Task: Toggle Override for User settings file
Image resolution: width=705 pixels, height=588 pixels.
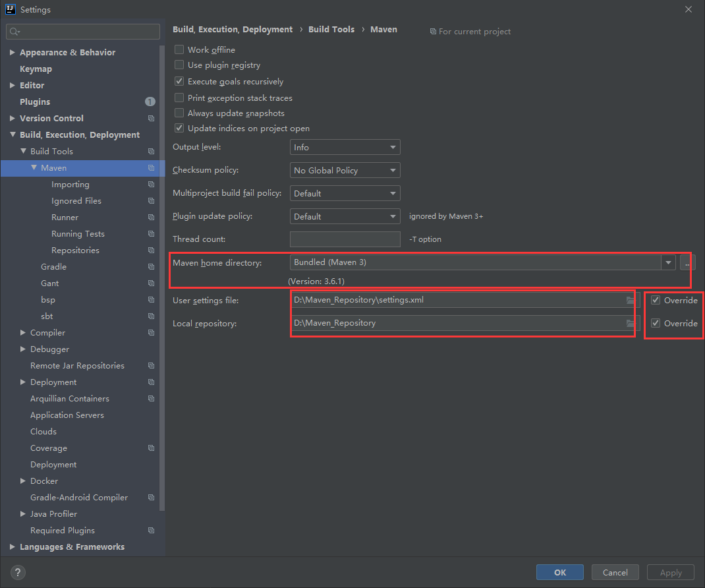Action: [656, 300]
